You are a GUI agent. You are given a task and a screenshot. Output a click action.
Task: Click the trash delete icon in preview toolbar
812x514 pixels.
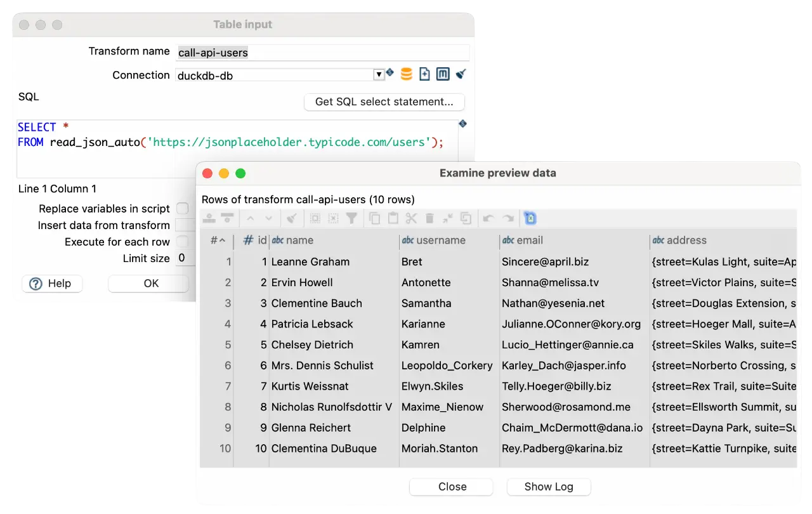click(429, 218)
